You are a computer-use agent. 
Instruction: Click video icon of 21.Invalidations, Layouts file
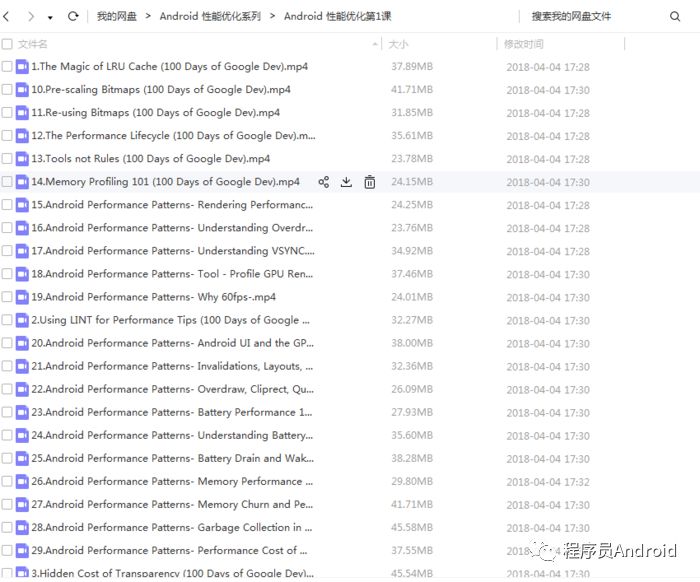coord(22,366)
